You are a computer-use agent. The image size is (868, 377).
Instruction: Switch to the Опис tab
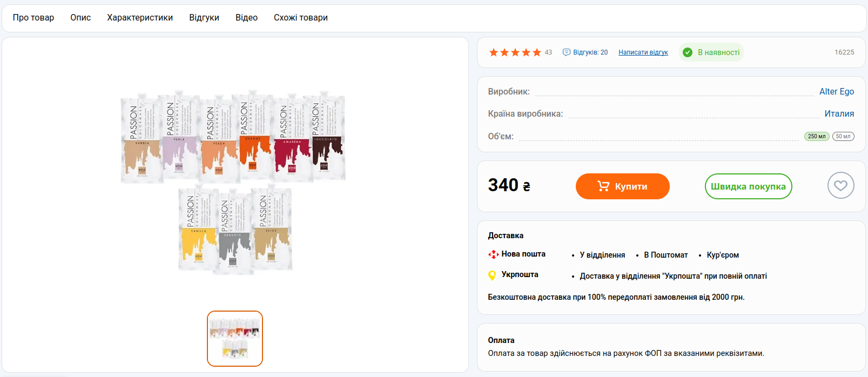click(80, 18)
